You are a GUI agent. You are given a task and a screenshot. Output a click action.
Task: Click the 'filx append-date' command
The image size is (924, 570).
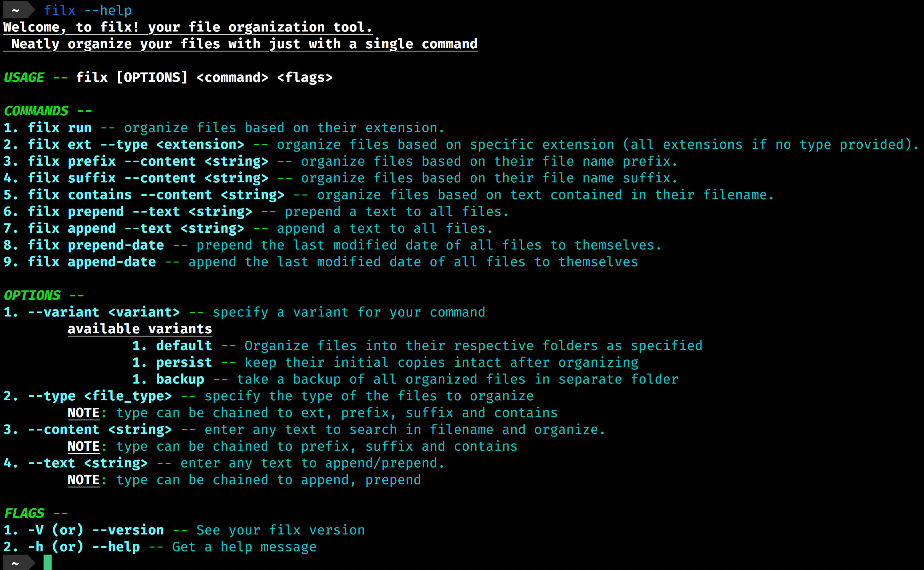coord(92,262)
